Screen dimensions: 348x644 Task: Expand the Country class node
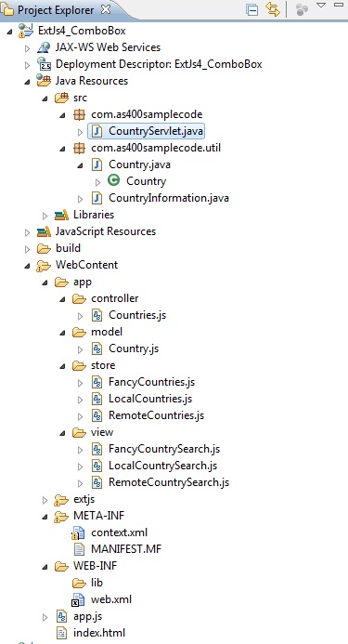97,182
